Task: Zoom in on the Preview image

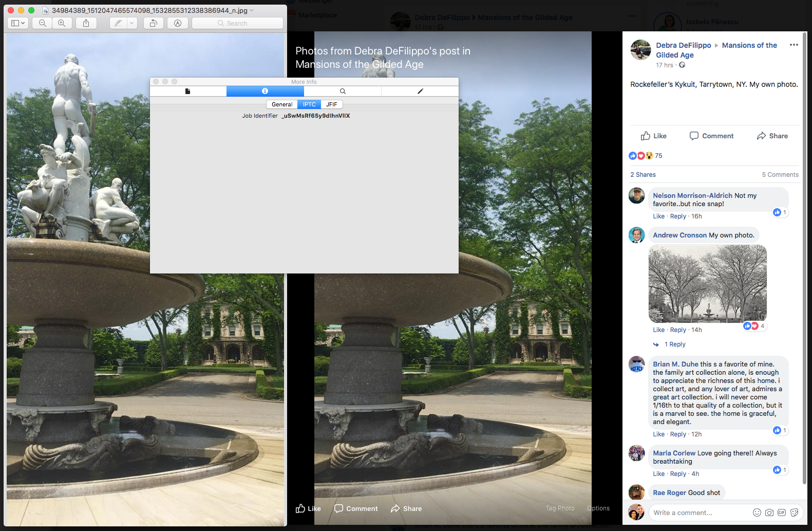Action: 62,23
